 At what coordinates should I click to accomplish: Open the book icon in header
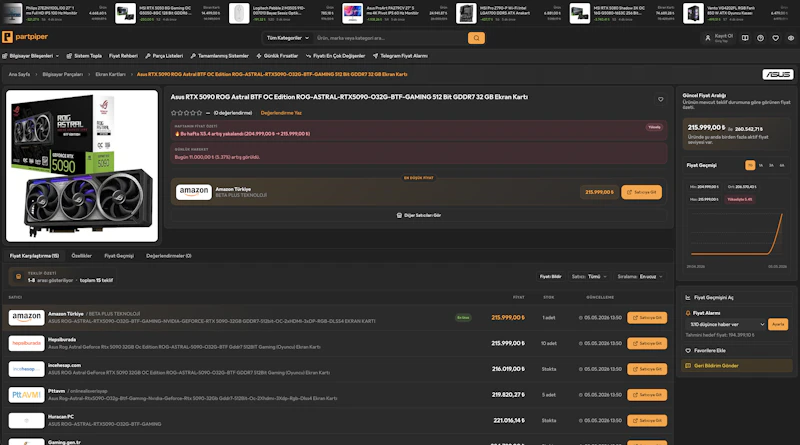[x=745, y=38]
